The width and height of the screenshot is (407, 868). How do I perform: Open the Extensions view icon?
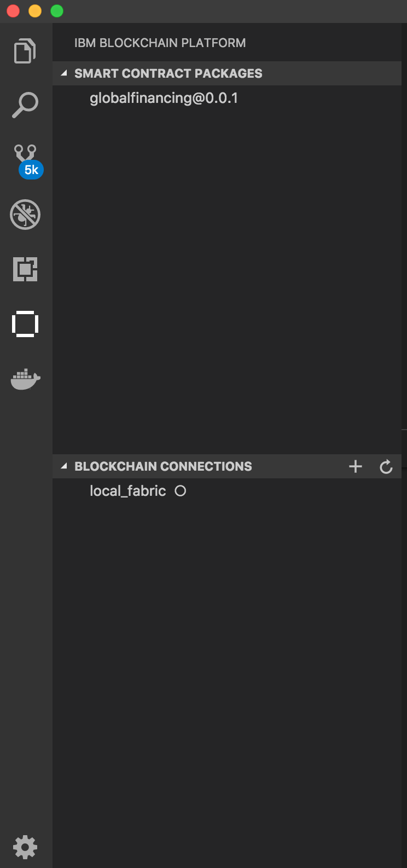coord(25,269)
